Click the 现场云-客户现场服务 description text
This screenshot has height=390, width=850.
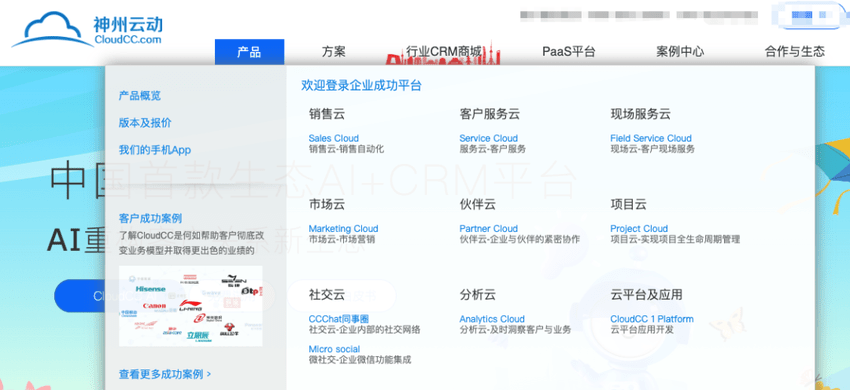652,149
